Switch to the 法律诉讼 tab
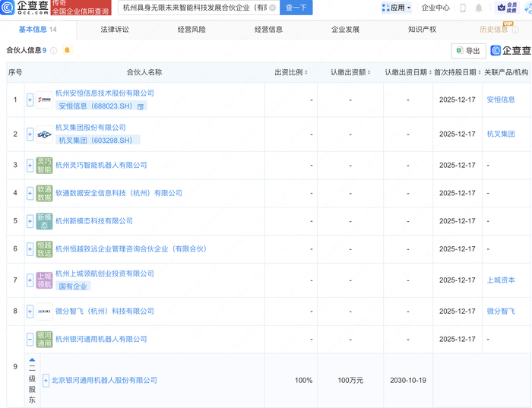The image size is (532, 408). (x=115, y=30)
